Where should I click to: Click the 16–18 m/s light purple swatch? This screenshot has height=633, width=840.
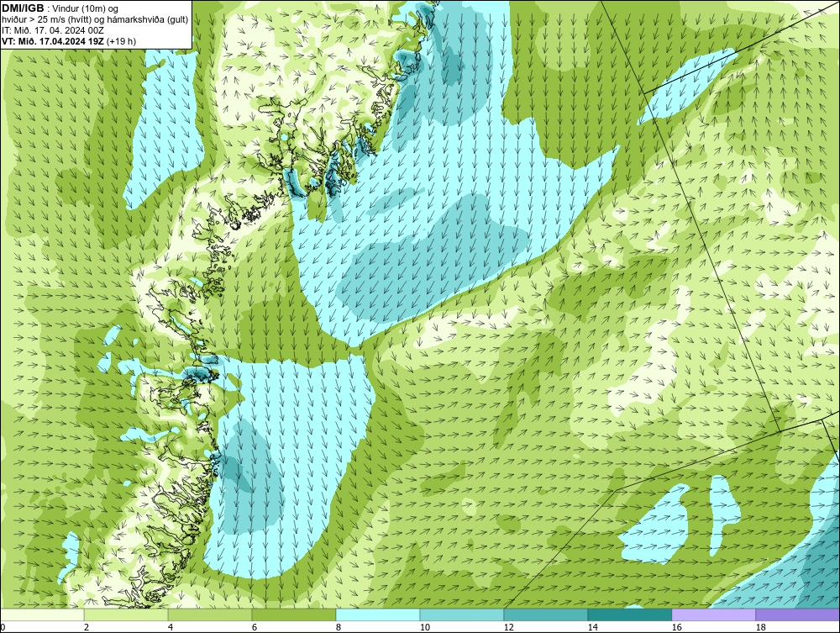[x=713, y=615]
